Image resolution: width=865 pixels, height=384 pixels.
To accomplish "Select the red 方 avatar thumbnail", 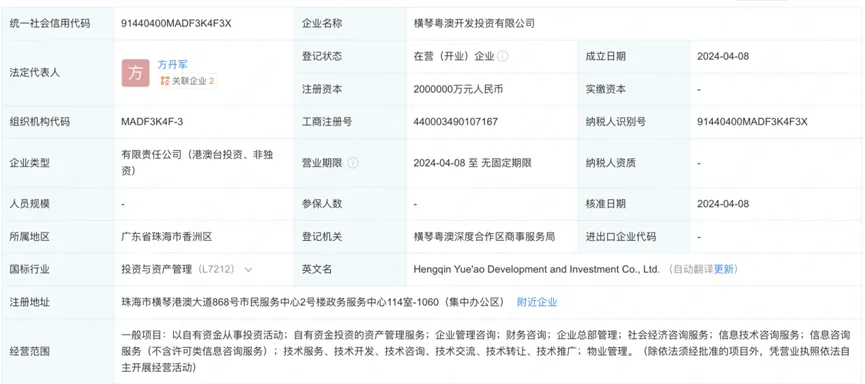I will (x=136, y=73).
